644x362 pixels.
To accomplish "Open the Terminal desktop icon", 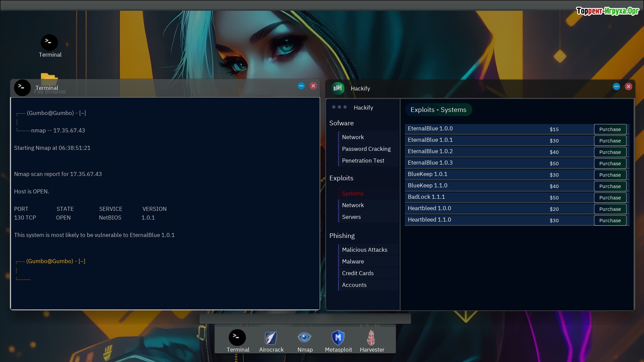I will click(49, 43).
